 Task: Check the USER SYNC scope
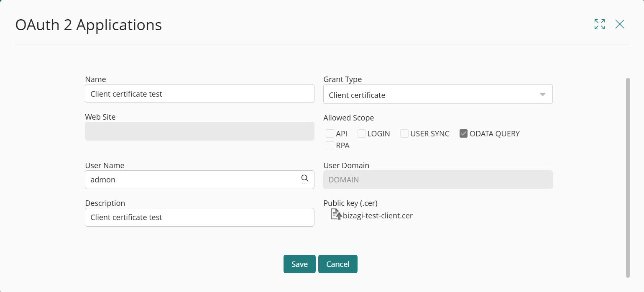pos(404,133)
